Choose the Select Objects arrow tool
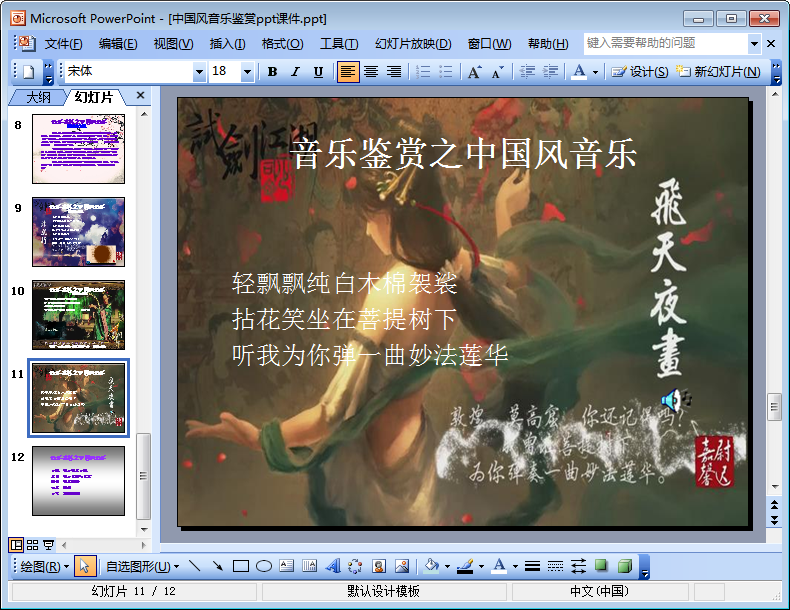 pos(85,567)
